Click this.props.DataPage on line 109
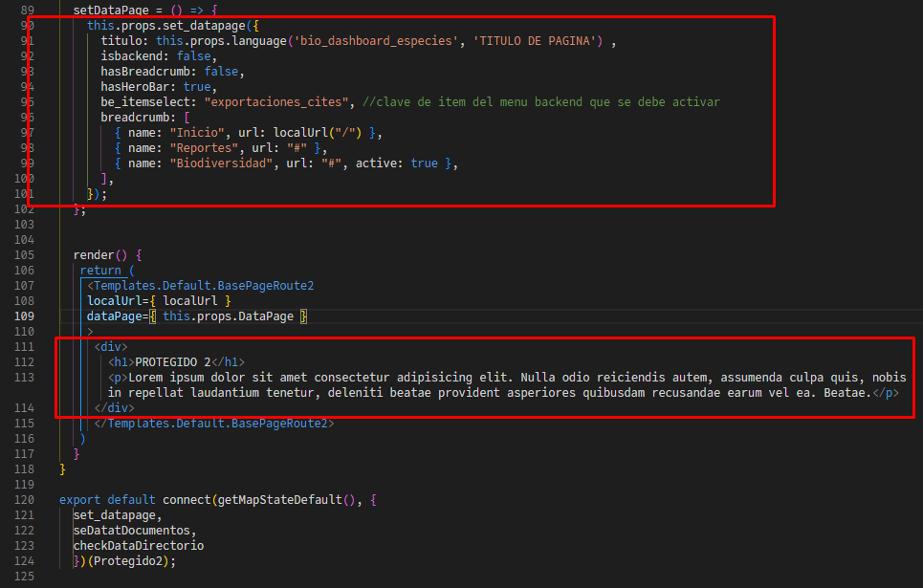 point(228,316)
